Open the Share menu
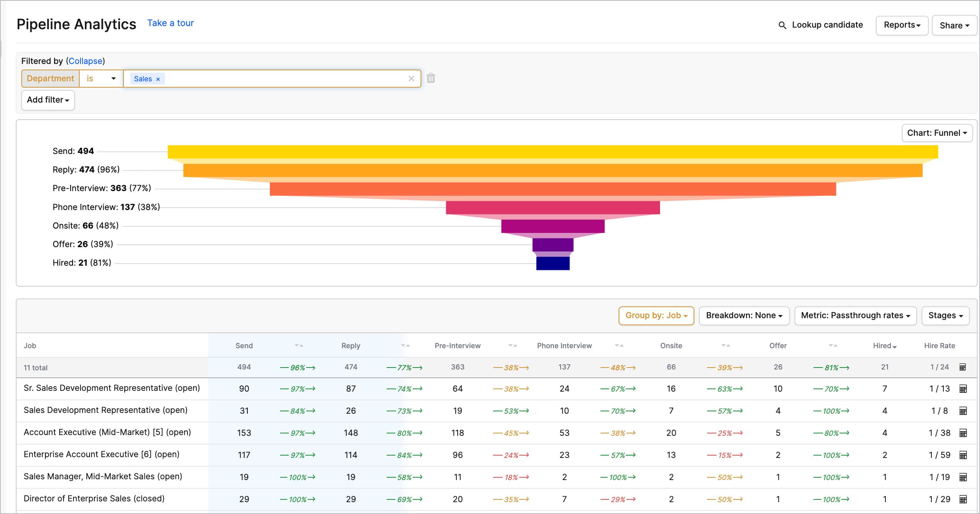The height and width of the screenshot is (514, 980). coord(954,25)
